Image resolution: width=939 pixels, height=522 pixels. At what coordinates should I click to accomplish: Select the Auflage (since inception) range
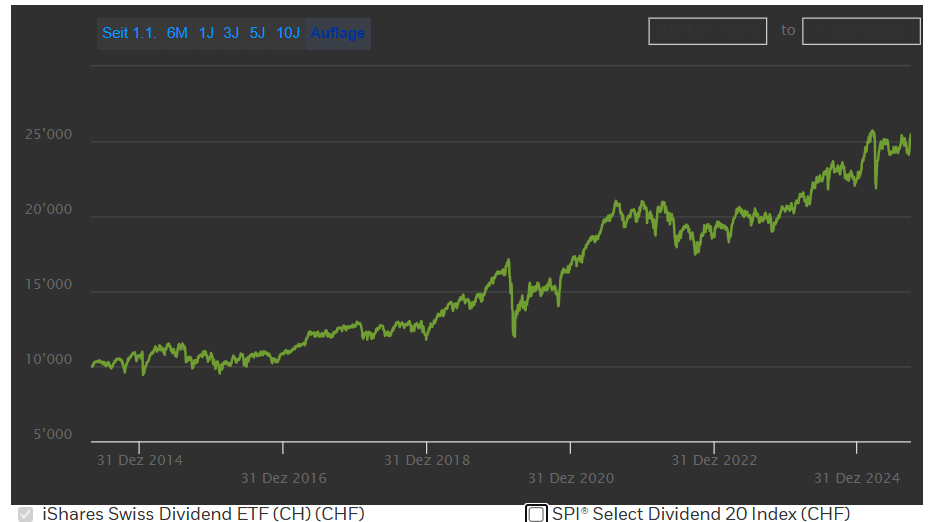coord(337,33)
